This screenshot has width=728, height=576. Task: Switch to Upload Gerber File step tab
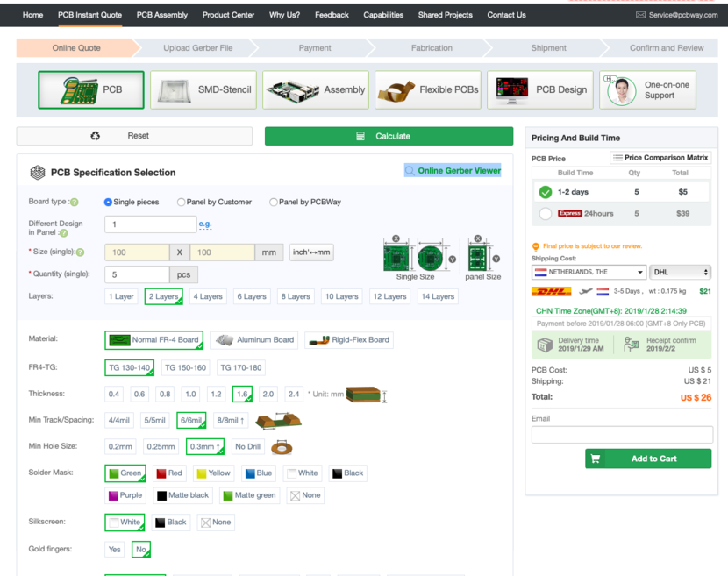pyautogui.click(x=197, y=48)
